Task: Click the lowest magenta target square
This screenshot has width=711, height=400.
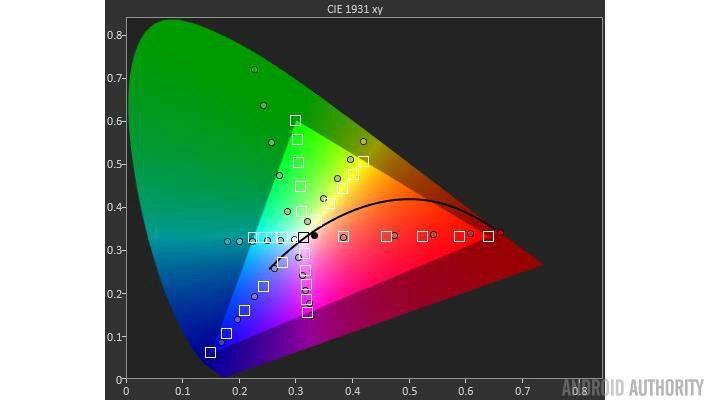Action: tap(307, 312)
